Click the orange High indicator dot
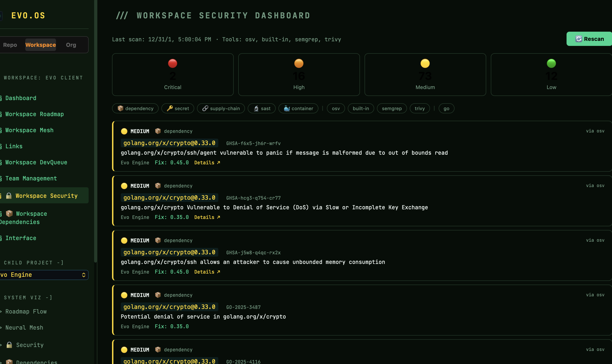This screenshot has height=364, width=612. tap(299, 63)
